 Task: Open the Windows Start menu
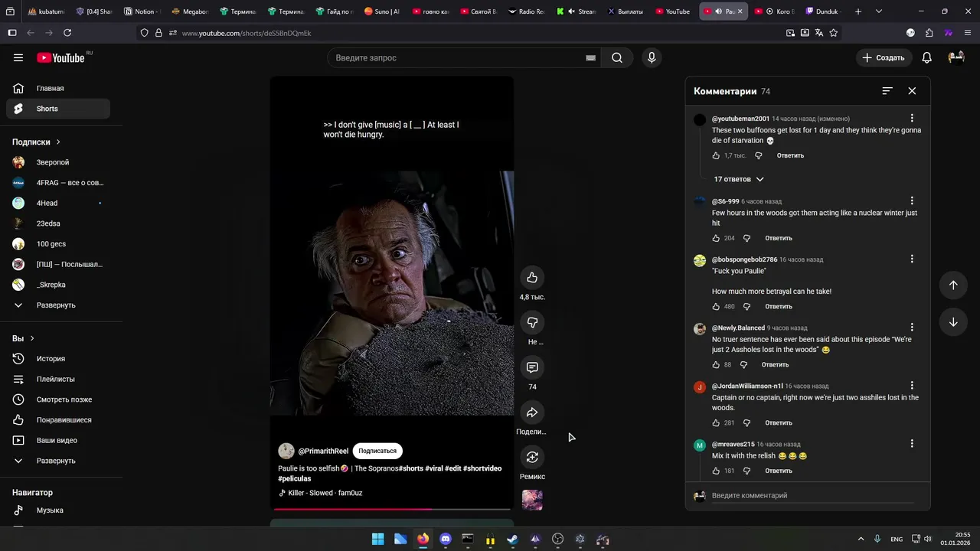click(378, 539)
